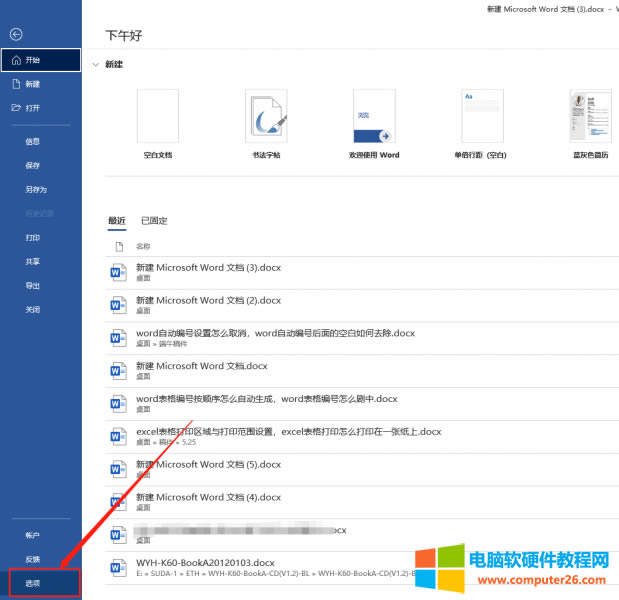Image resolution: width=619 pixels, height=600 pixels.
Task: Select 单倍行距(空白) template
Action: (482, 117)
